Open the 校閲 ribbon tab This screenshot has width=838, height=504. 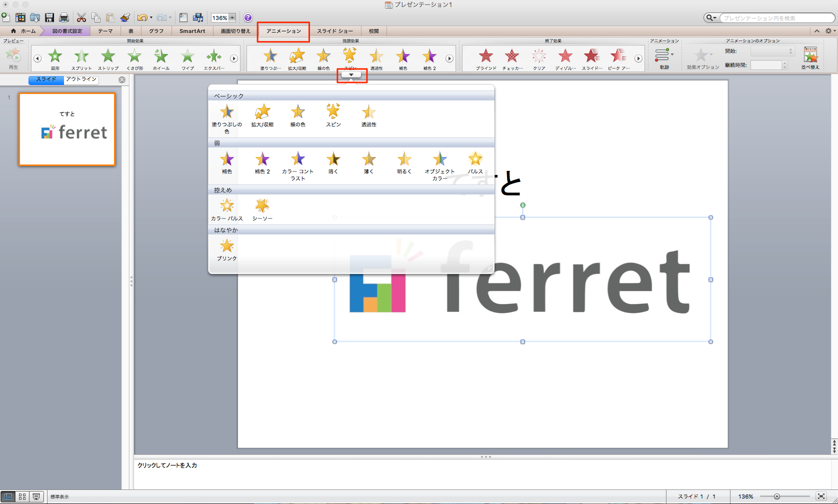[x=374, y=31]
